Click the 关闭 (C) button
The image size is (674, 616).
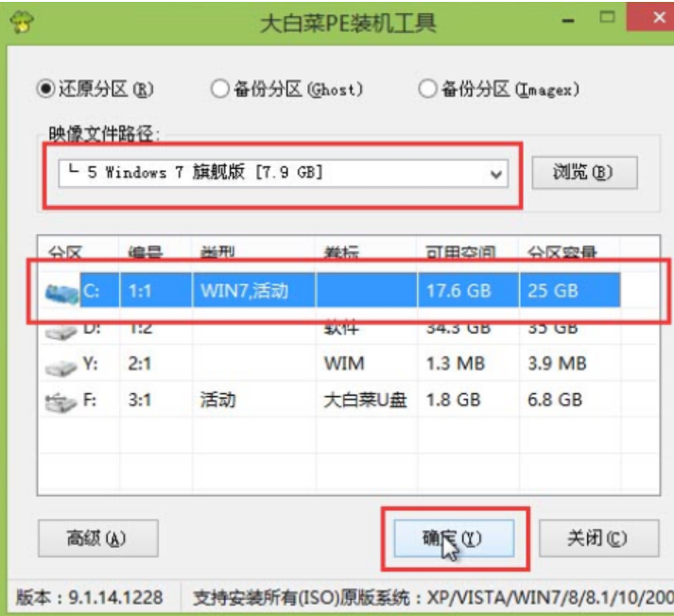click(x=598, y=538)
